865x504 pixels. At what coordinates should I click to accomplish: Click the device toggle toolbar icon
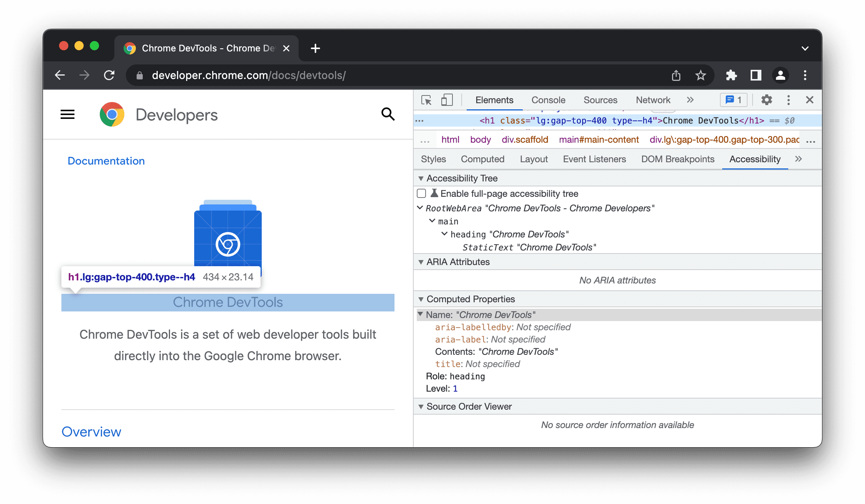click(446, 100)
